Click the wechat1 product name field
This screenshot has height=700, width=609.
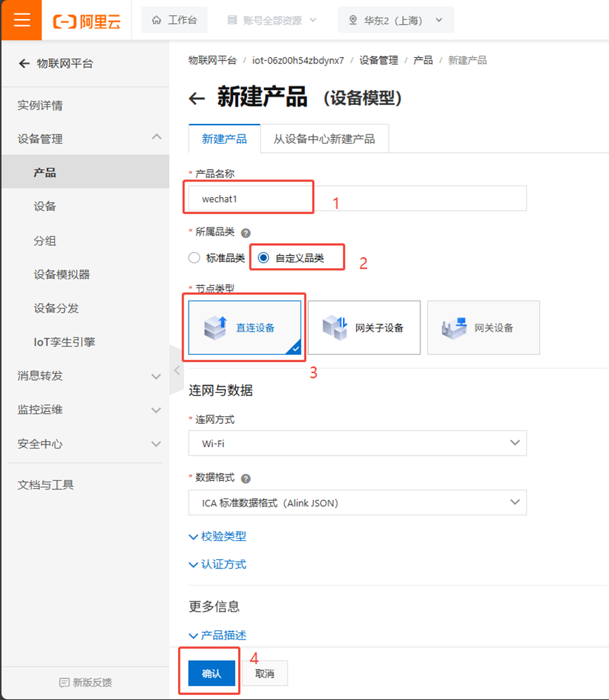(x=248, y=197)
